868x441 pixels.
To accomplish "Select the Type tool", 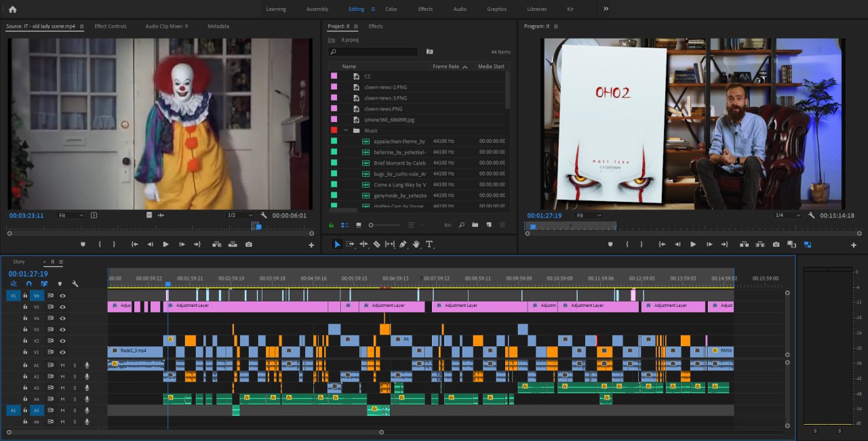I will (429, 244).
